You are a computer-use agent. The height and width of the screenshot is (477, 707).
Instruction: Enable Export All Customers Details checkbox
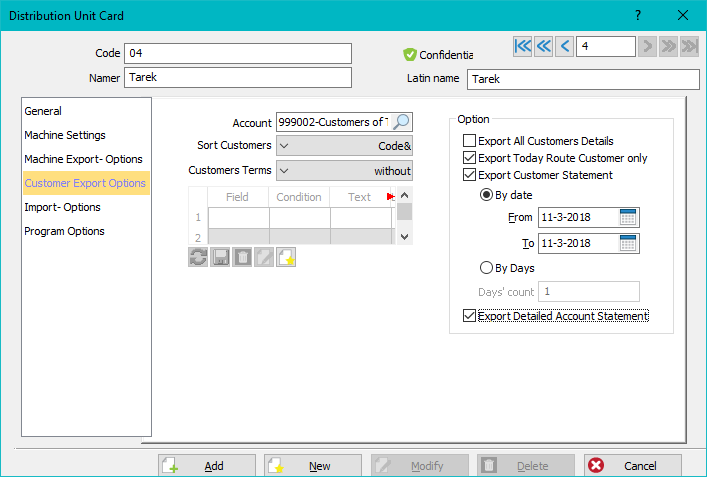click(469, 141)
